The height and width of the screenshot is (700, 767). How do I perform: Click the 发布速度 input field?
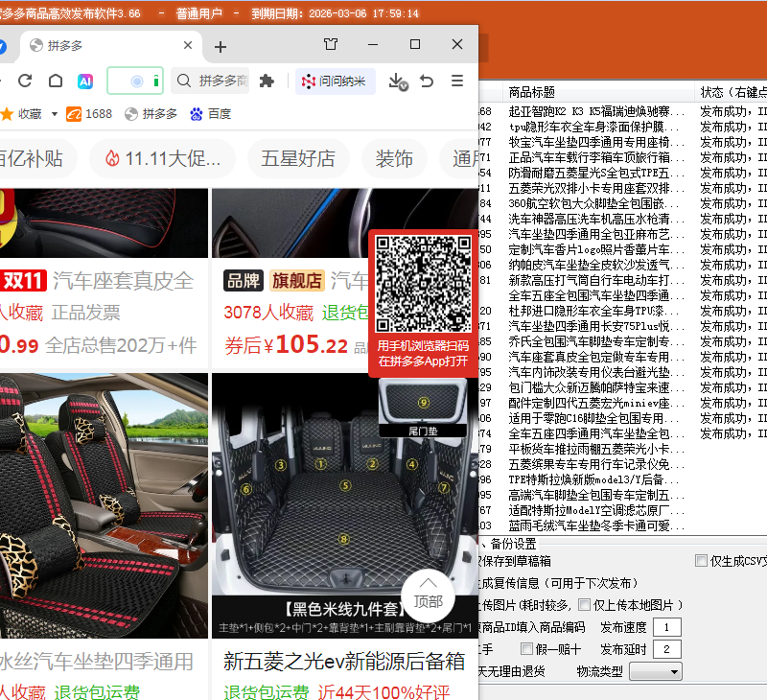click(666, 627)
